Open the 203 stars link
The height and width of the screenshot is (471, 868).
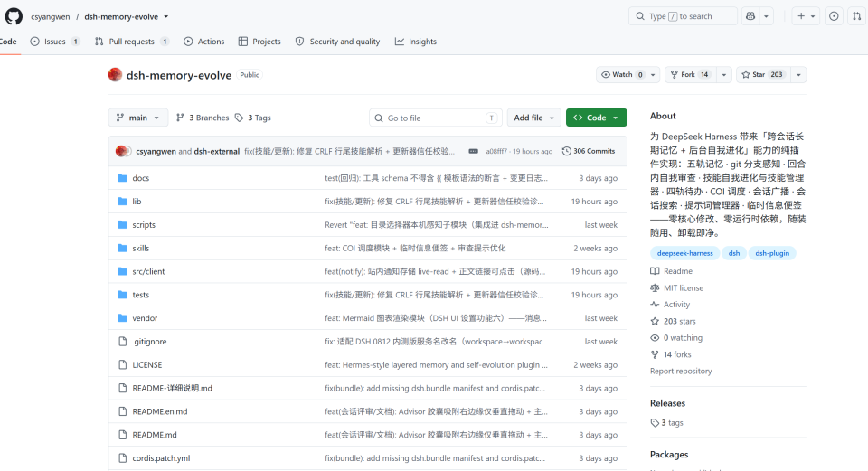[673, 321]
